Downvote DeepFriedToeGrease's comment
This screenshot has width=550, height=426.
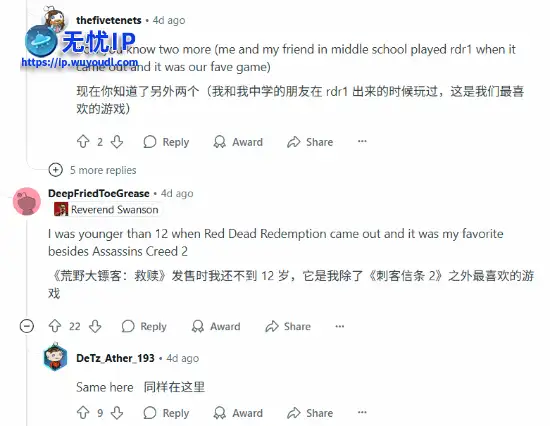[95, 326]
